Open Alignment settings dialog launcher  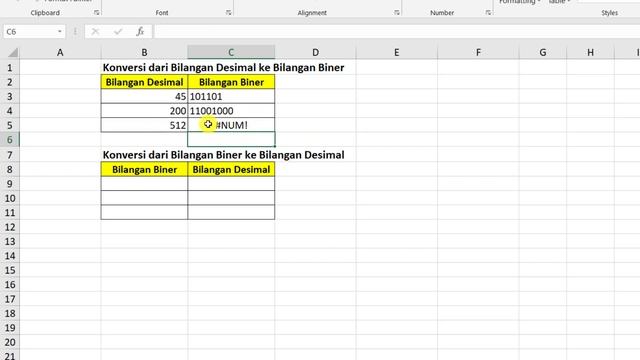coord(397,13)
